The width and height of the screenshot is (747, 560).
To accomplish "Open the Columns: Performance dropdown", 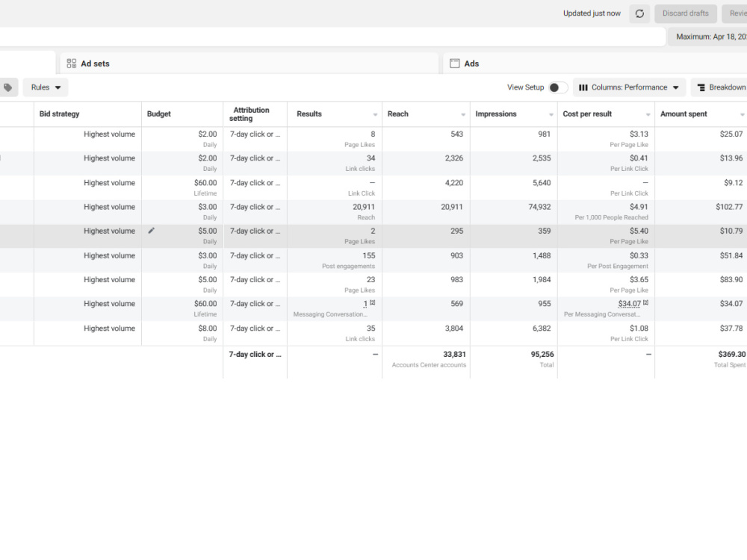I will (629, 87).
